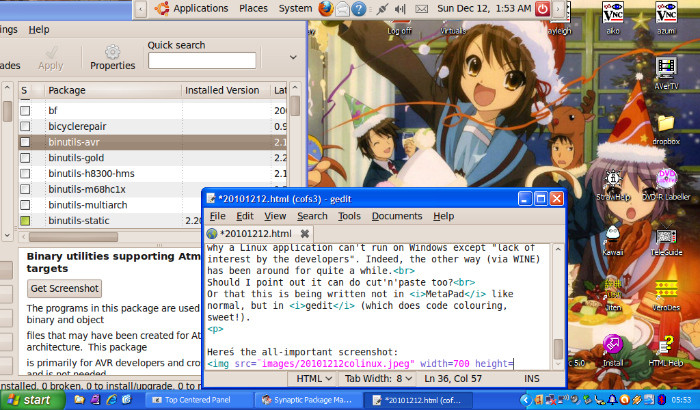This screenshot has height=410, width=700.
Task: Sort by the Installed Version column header
Action: (226, 90)
